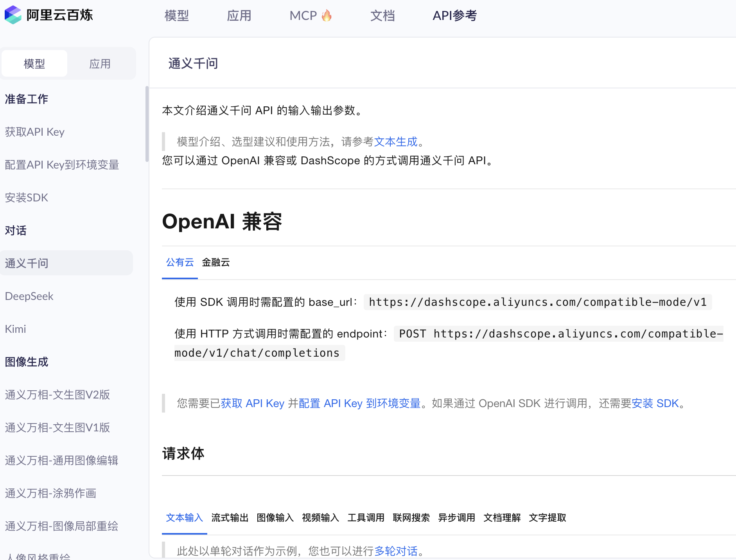Go to API参考 in top navigation
Image resolution: width=736 pixels, height=560 pixels.
[454, 16]
